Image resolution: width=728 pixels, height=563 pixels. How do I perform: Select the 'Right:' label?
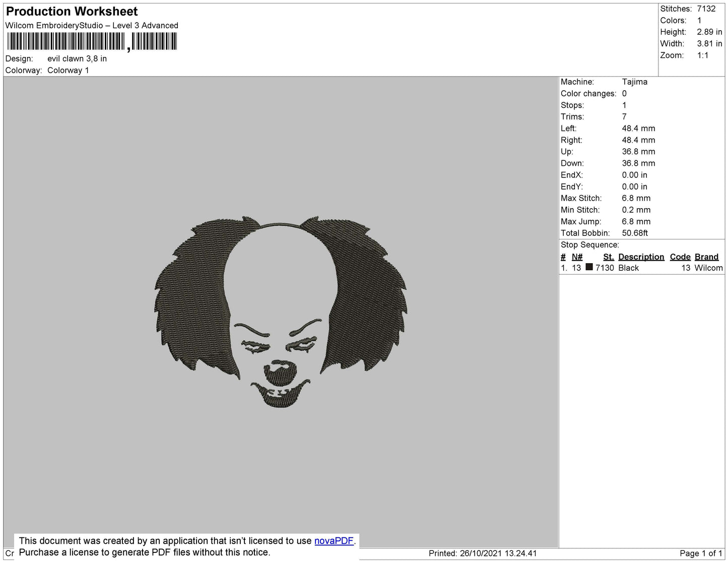(x=571, y=140)
